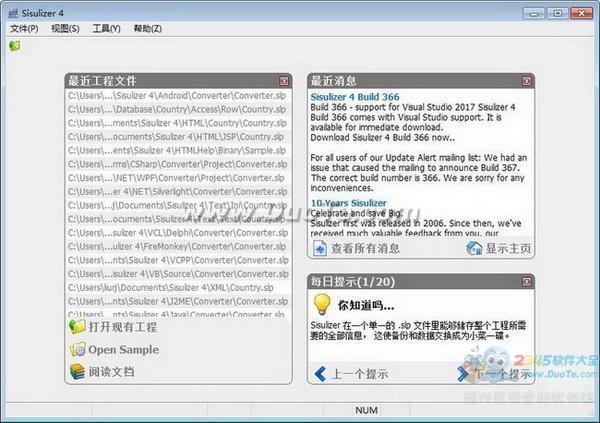Open recent file HTMLHelp\Binary\Sample.slp

pos(177,151)
